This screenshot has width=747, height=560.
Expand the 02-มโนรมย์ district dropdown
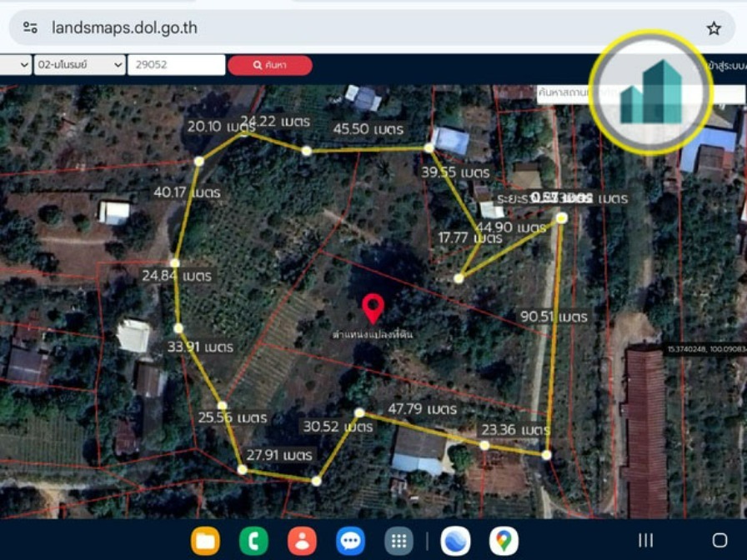tap(79, 65)
